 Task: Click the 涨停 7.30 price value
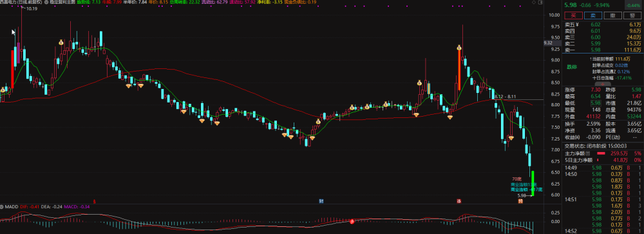(596, 90)
